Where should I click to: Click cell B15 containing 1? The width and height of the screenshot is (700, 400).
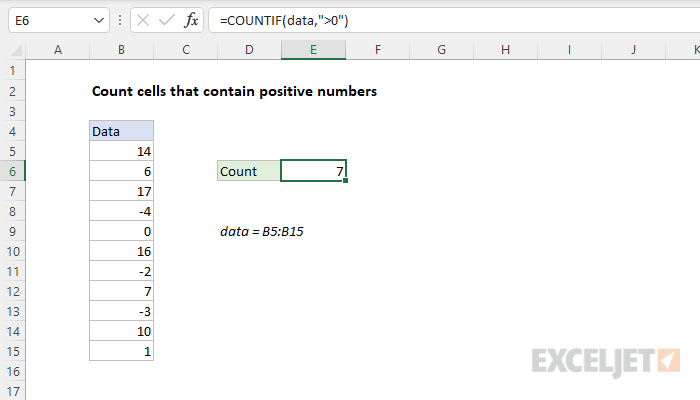pyautogui.click(x=121, y=351)
